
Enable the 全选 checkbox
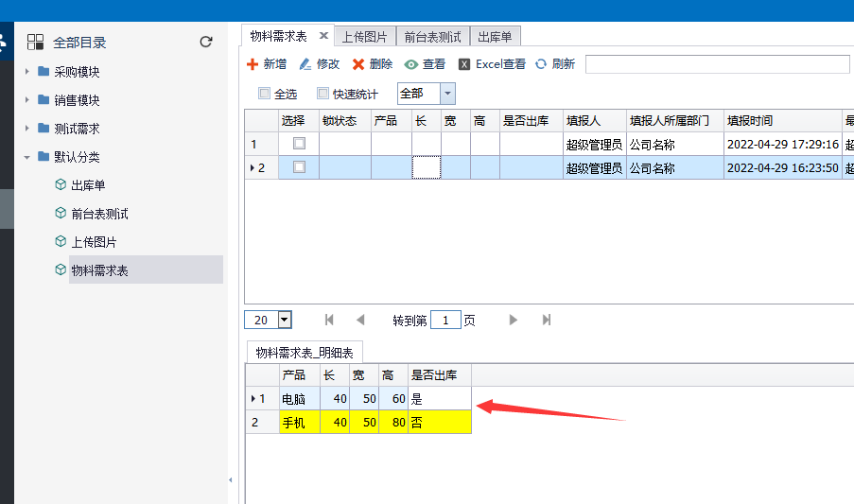pyautogui.click(x=265, y=94)
